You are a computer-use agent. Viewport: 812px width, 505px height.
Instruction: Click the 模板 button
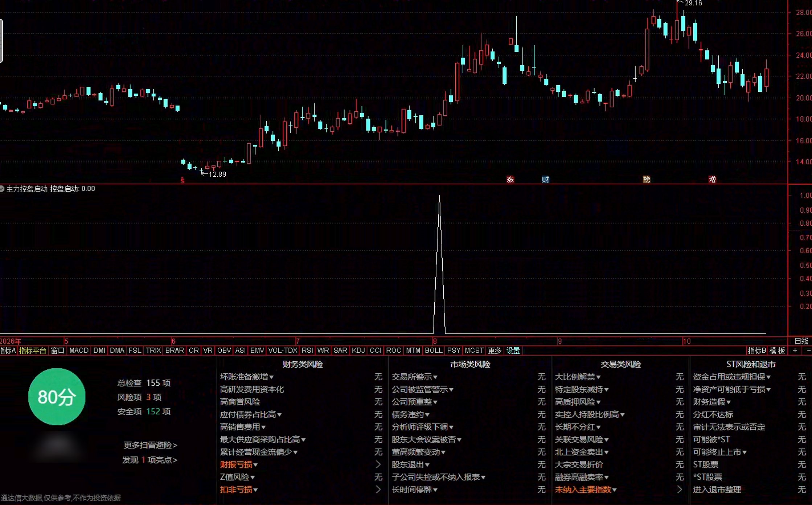tap(777, 350)
